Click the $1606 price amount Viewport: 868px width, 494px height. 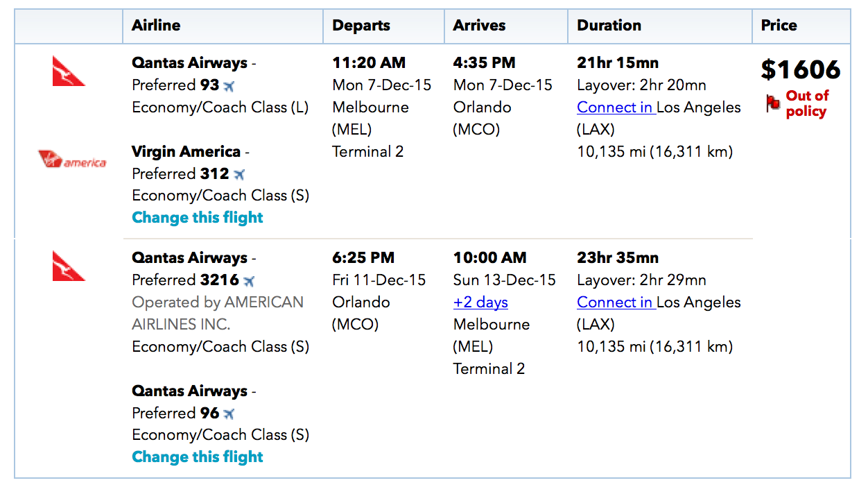(x=801, y=69)
